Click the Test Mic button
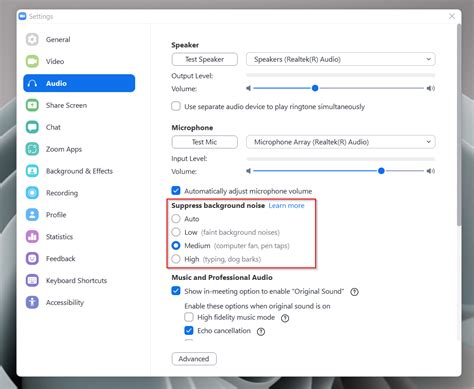The image size is (474, 389). 205,142
